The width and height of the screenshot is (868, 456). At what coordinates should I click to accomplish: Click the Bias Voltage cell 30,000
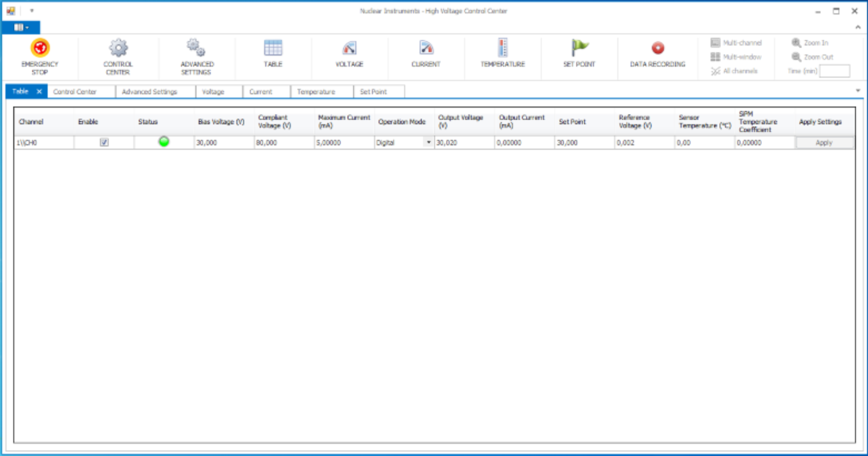(224, 142)
